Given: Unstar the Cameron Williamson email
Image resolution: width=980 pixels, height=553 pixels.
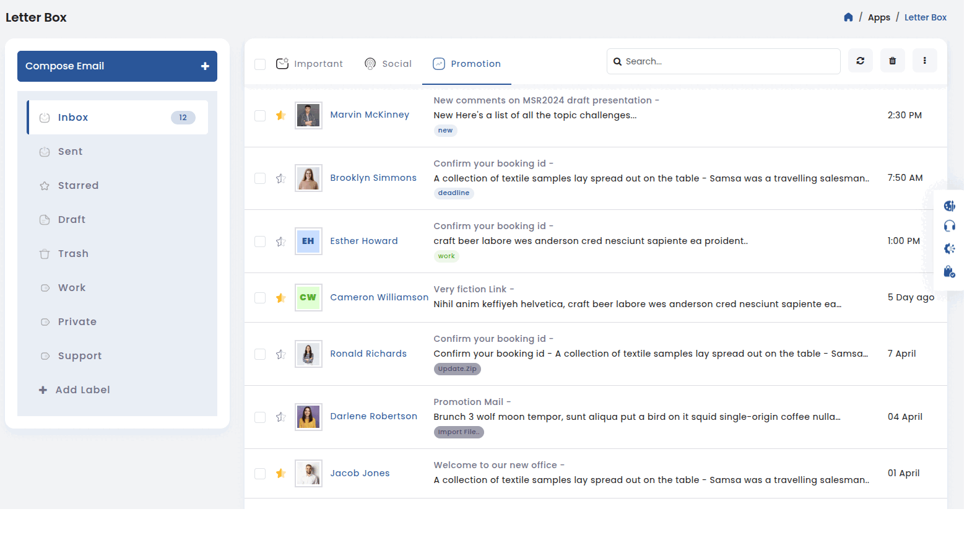Looking at the screenshot, I should tap(280, 298).
